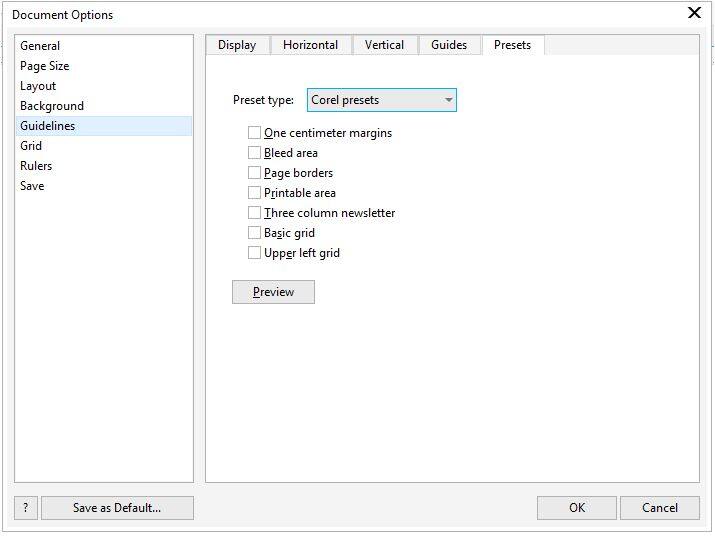
Task: Check the Bleed area option
Action: tap(255, 153)
